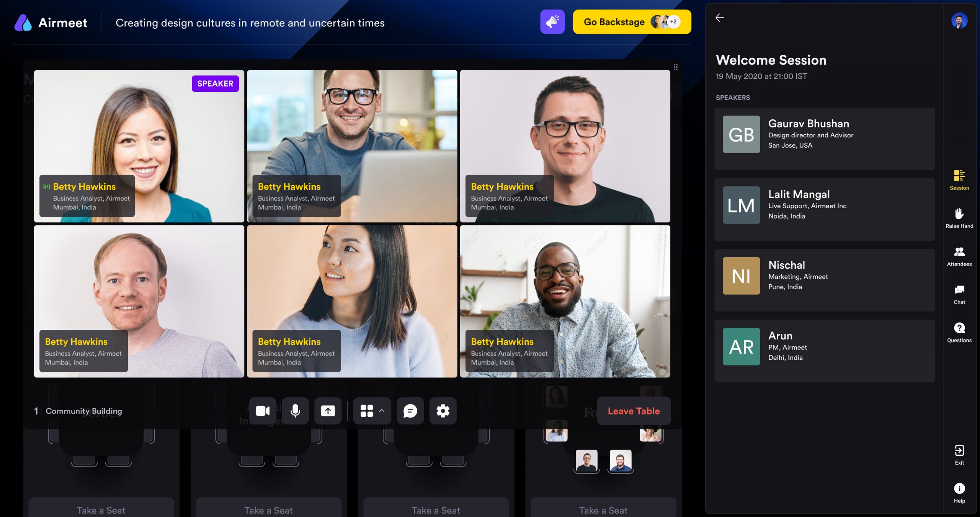Click the Airmeet logo
Image resolution: width=980 pixels, height=517 pixels.
(51, 23)
